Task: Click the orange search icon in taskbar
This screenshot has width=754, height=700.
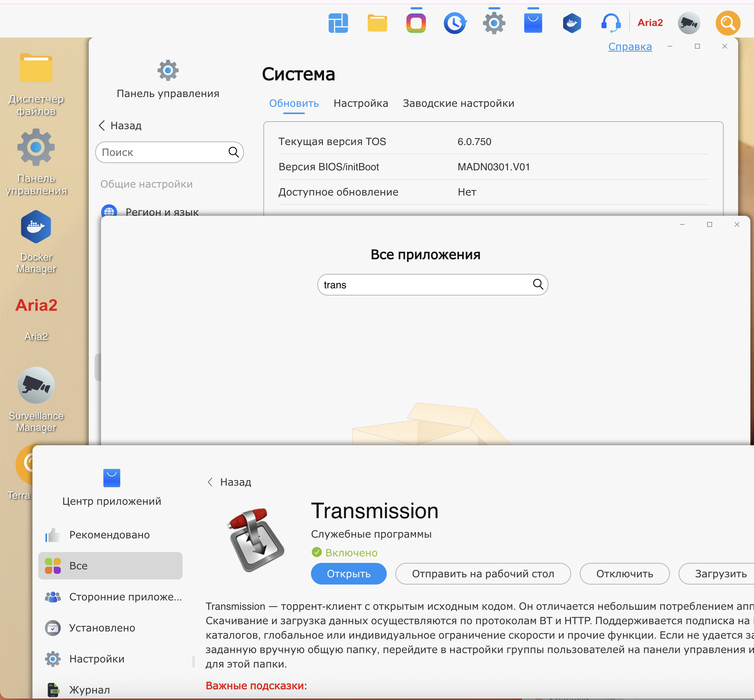Action: 728,23
